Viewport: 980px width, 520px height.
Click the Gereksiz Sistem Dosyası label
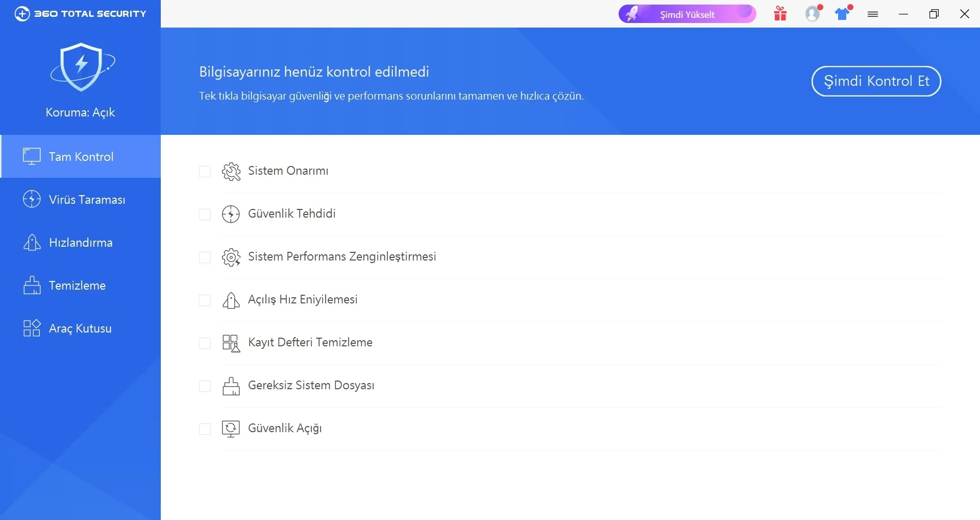pyautogui.click(x=311, y=385)
